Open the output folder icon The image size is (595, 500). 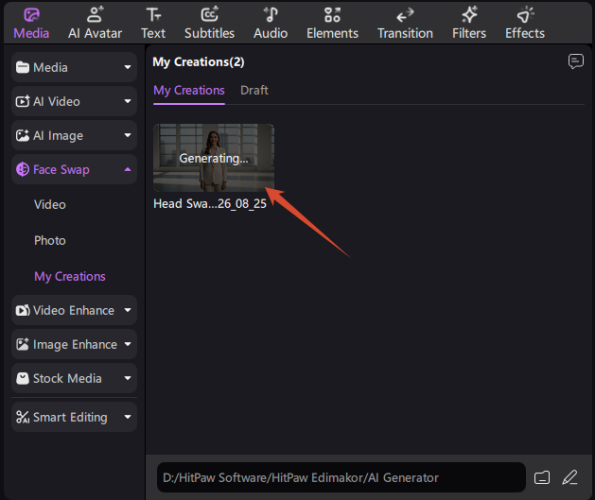(542, 477)
